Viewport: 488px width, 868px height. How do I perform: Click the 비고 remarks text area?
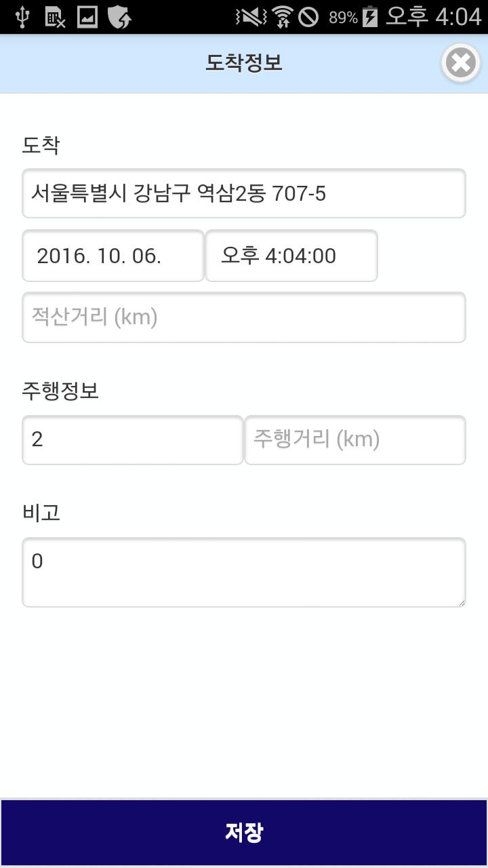pos(244,572)
